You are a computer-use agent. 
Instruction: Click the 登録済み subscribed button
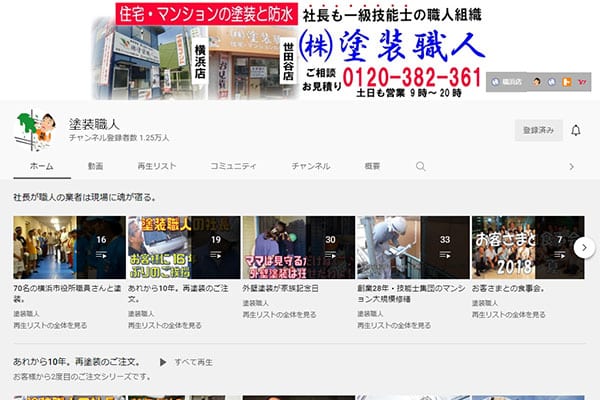[x=538, y=131]
